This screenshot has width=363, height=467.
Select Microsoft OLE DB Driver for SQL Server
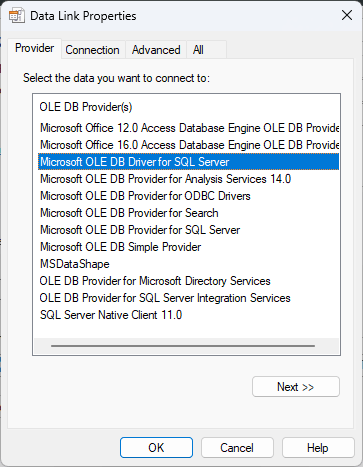click(189, 162)
